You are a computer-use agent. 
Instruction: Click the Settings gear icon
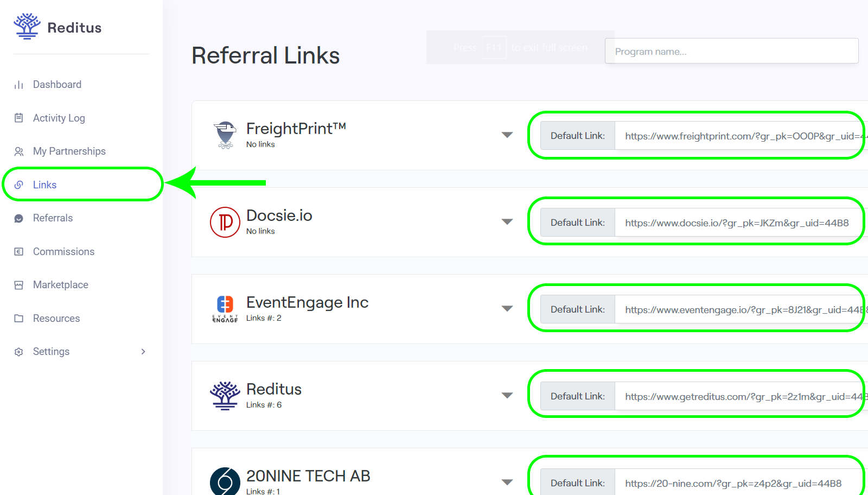19,352
